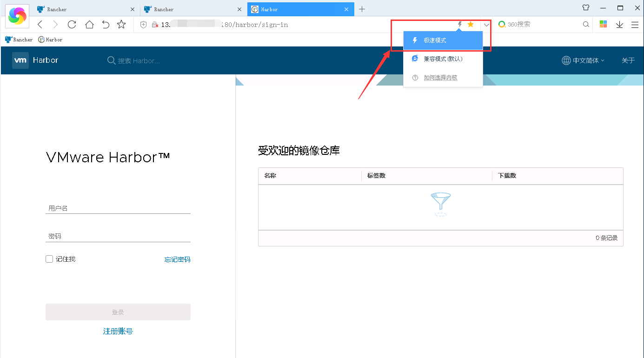Viewport: 644px width, 358px height.
Task: Close the Harbor tab
Action: pyautogui.click(x=346, y=9)
